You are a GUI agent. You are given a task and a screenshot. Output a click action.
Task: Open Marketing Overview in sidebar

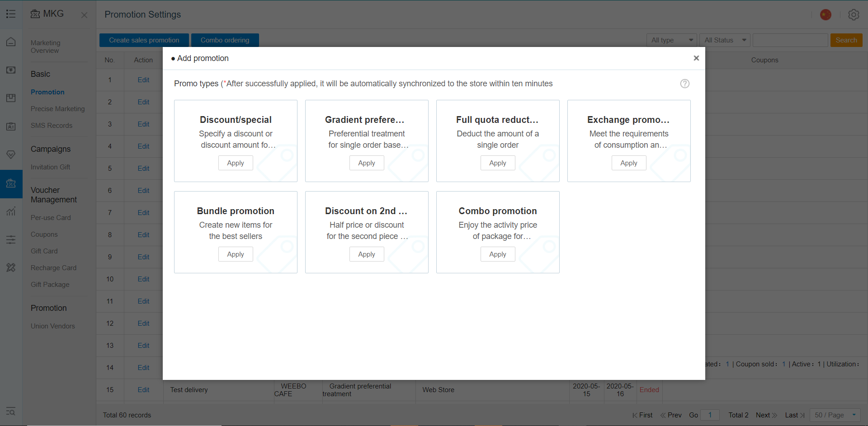(x=45, y=47)
